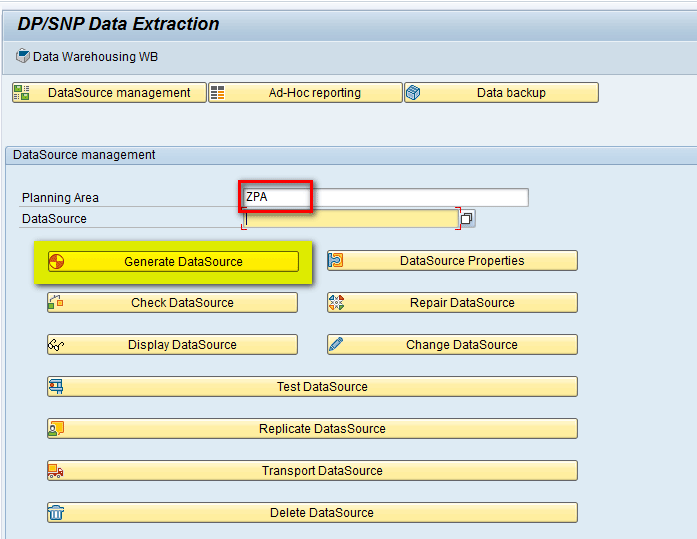Viewport: 697px width, 539px height.
Task: Click the Generate DataSource icon
Action: pyautogui.click(x=57, y=262)
